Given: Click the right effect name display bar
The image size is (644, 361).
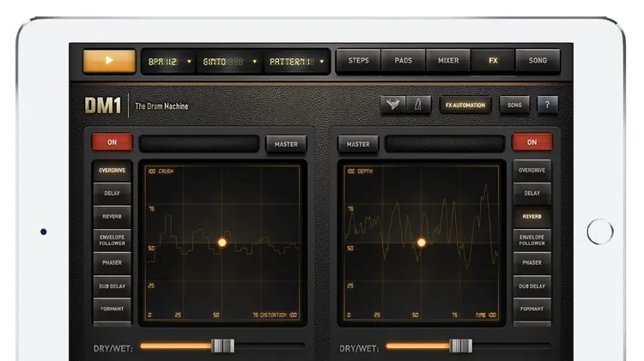Looking at the screenshot, I should pos(445,144).
